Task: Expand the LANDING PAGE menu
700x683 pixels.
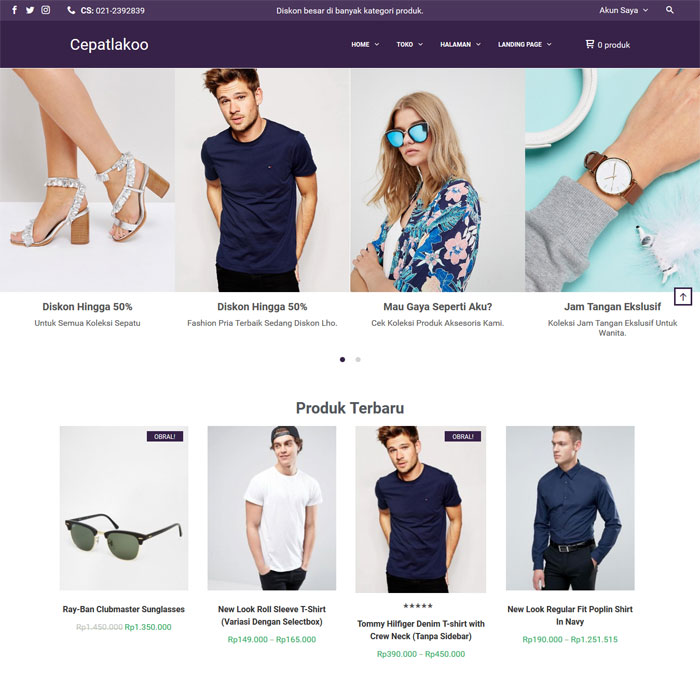Action: 525,44
